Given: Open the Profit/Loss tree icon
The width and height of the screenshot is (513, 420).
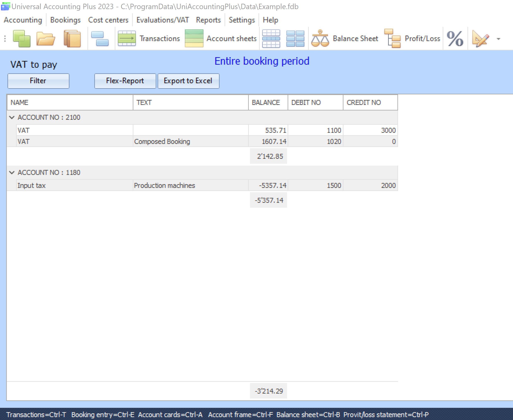Looking at the screenshot, I should (392, 38).
